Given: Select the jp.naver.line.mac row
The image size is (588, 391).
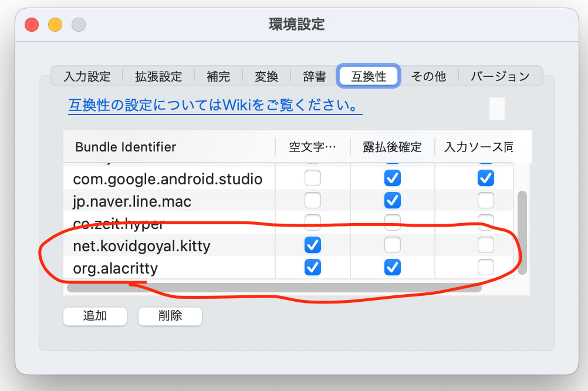Looking at the screenshot, I should [x=288, y=200].
